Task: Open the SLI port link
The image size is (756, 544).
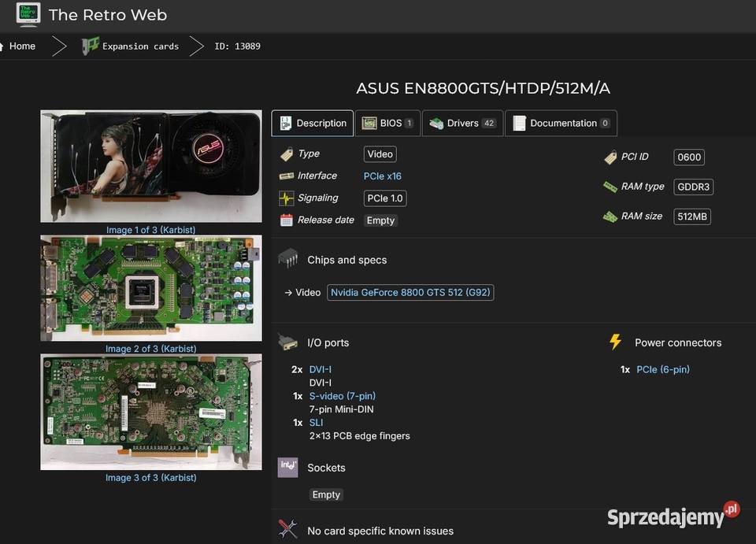Action: pyautogui.click(x=317, y=423)
